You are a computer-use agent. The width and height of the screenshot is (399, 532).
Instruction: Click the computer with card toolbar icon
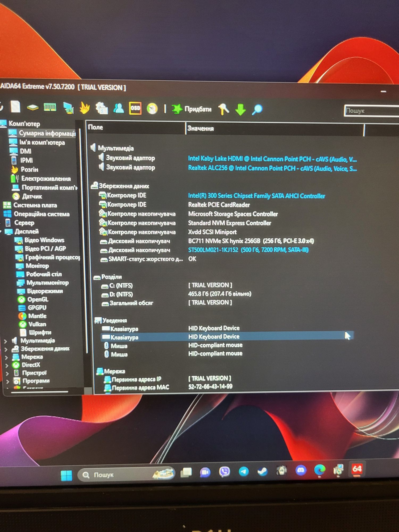point(68,108)
